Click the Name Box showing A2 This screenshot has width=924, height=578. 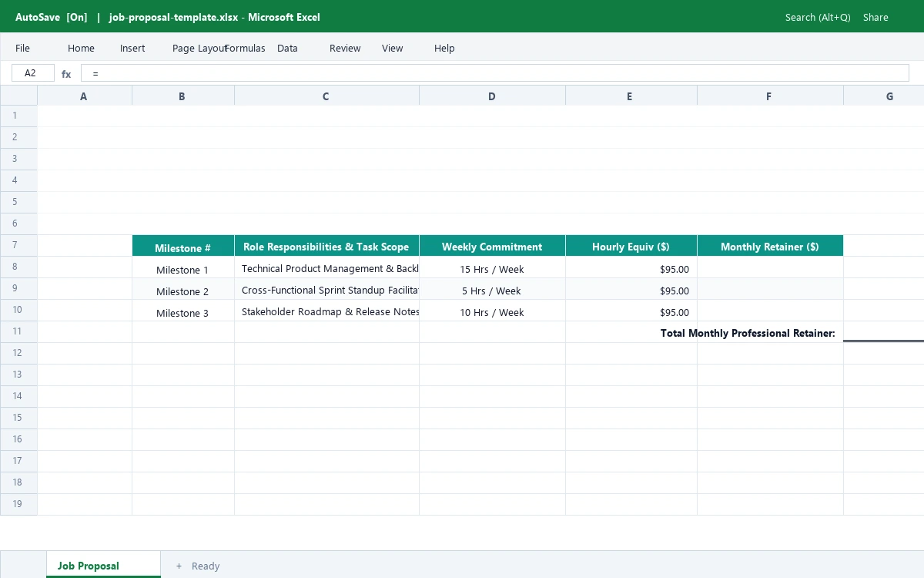[x=33, y=73]
